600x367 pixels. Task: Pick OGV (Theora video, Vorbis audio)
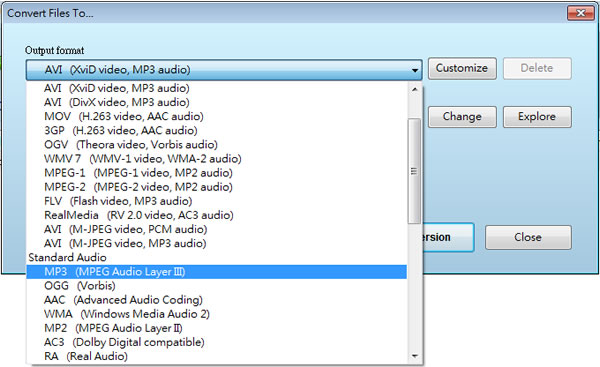point(217,145)
